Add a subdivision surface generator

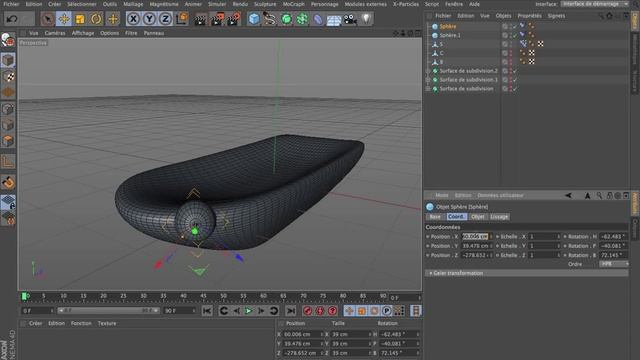click(286, 19)
